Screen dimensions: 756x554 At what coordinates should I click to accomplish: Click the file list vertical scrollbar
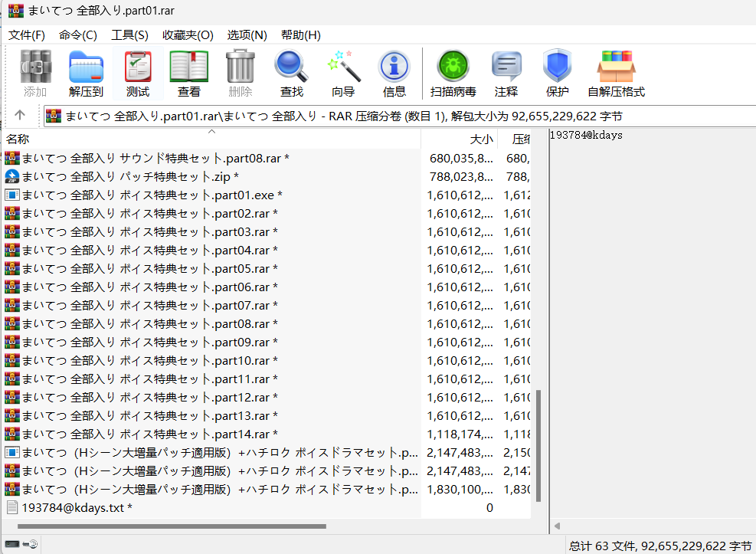(538, 444)
